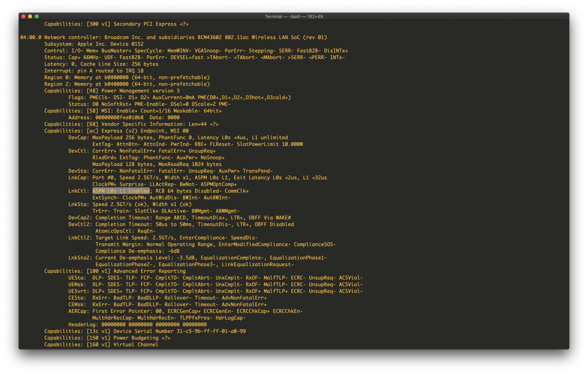Click the '04:00.0' device address
Image resolution: width=588 pixels, height=374 pixels.
[31, 37]
